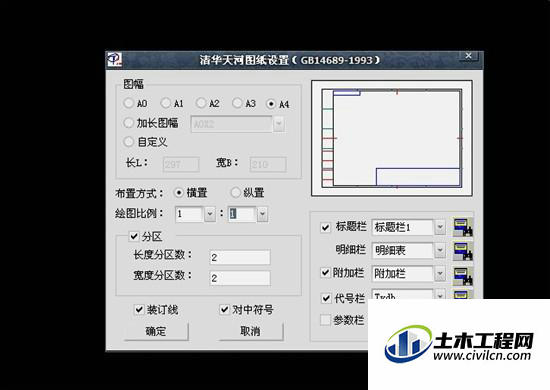
Task: Toggle the 参数栏 checkbox
Action: click(x=326, y=320)
